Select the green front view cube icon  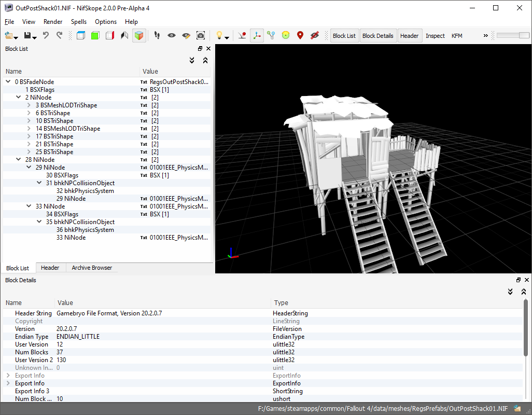pyautogui.click(x=95, y=35)
